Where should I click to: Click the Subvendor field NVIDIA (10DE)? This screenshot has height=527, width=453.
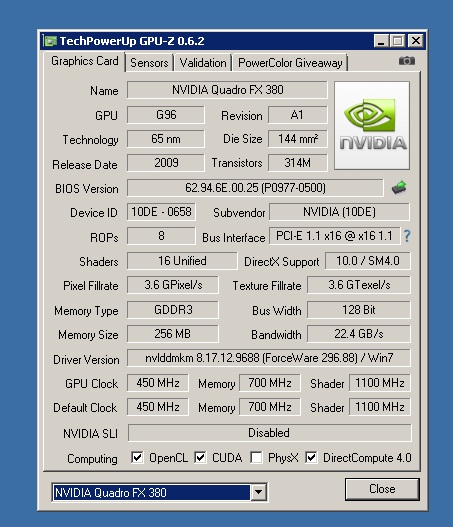click(339, 212)
